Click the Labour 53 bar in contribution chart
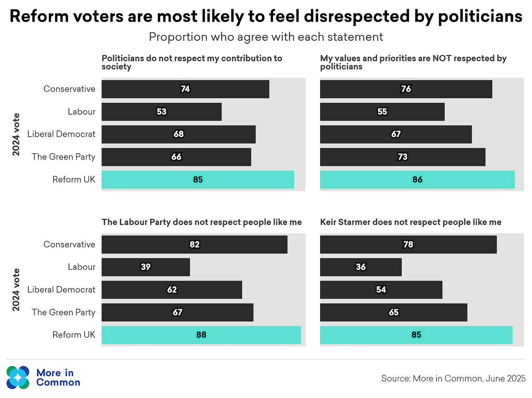532x398 pixels. point(161,112)
